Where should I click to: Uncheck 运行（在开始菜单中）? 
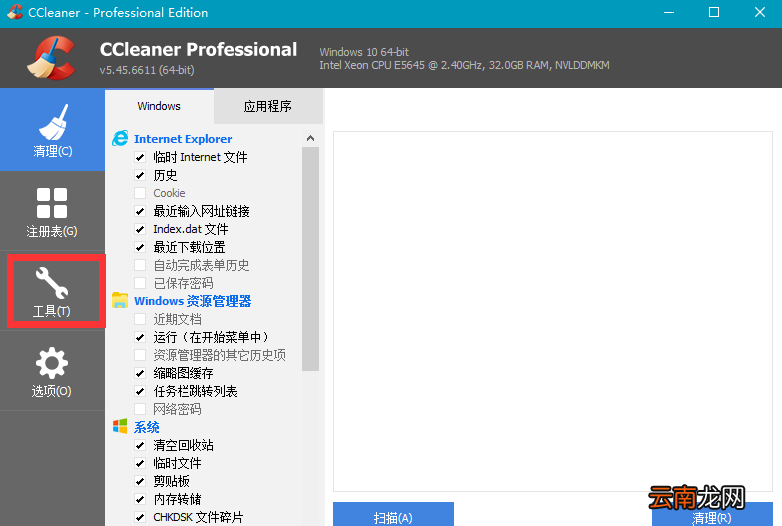coord(140,337)
